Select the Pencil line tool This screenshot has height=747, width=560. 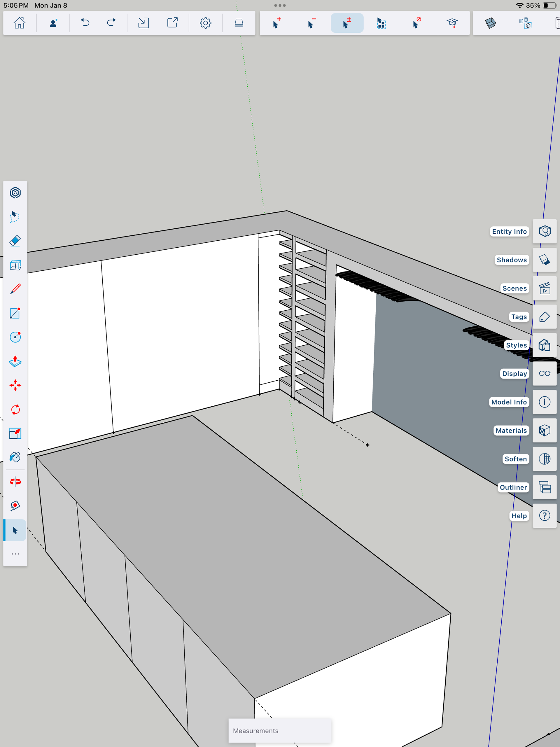pyautogui.click(x=15, y=289)
